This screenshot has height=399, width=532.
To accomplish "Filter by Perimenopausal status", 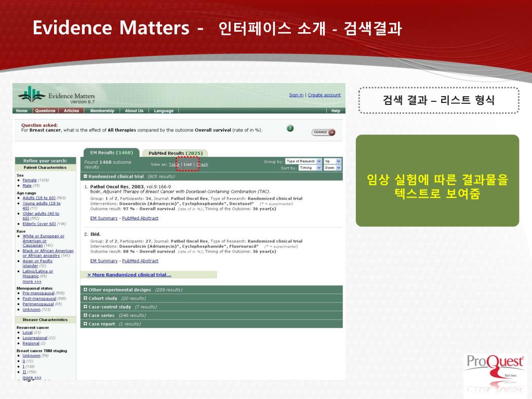I will 38,304.
